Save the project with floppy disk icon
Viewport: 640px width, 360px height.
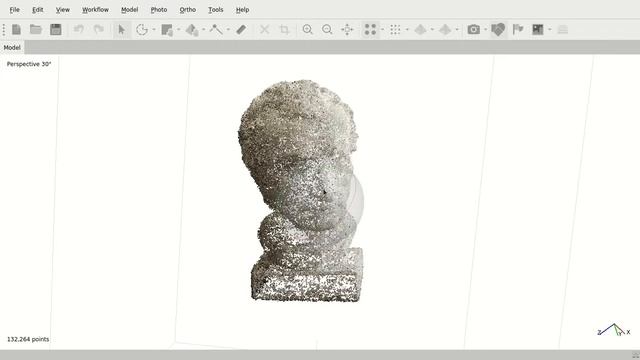tap(56, 29)
